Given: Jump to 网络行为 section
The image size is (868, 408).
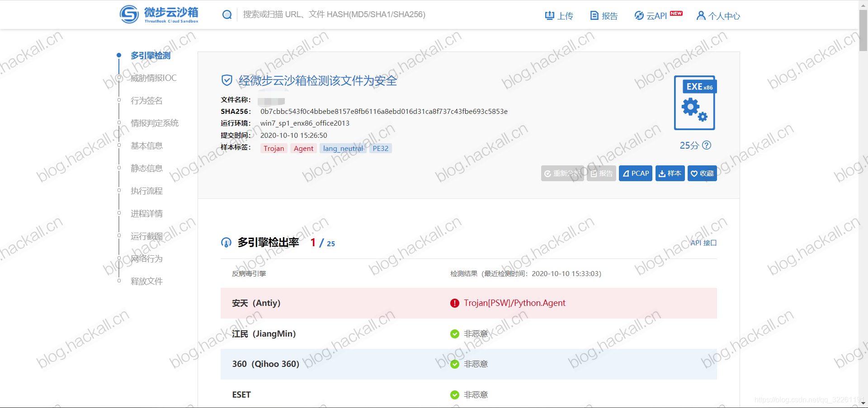Looking at the screenshot, I should point(146,259).
